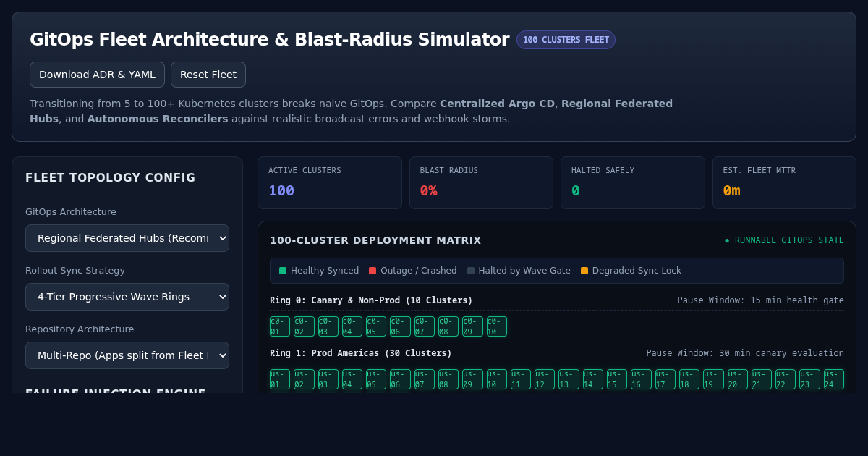
Task: Click the 100 CLUSTERS FLEET badge
Action: tap(566, 40)
